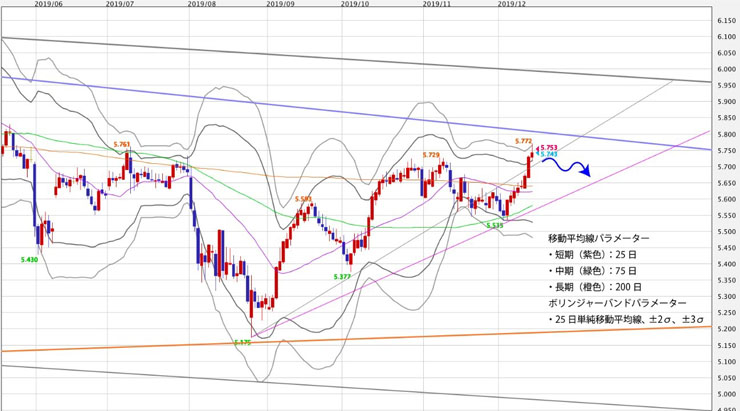Click the cyan 5.743 price marker
Screen dimensions: 740x411
click(x=548, y=154)
